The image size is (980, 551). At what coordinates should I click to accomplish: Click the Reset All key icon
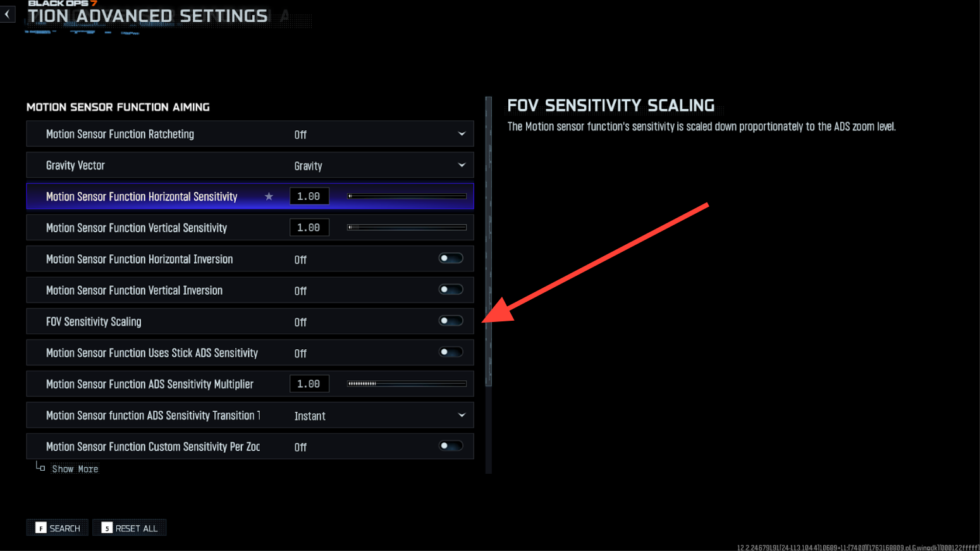[x=107, y=528]
